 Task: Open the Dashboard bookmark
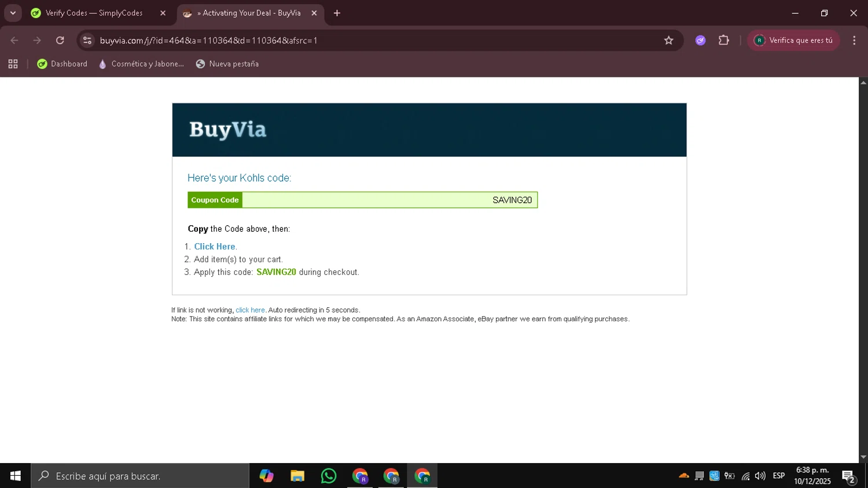click(62, 64)
